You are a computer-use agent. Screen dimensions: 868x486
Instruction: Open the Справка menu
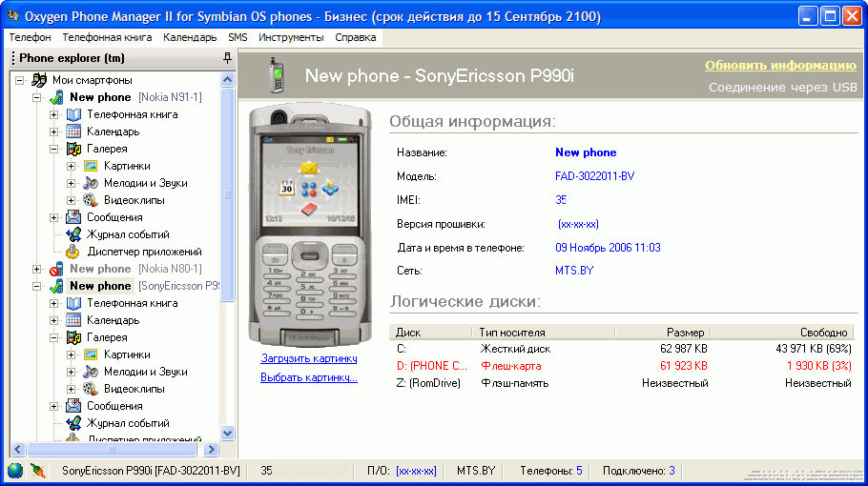point(356,37)
